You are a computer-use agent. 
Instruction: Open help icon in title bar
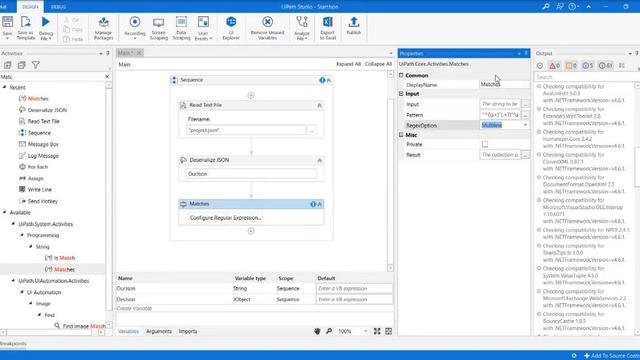click(572, 7)
